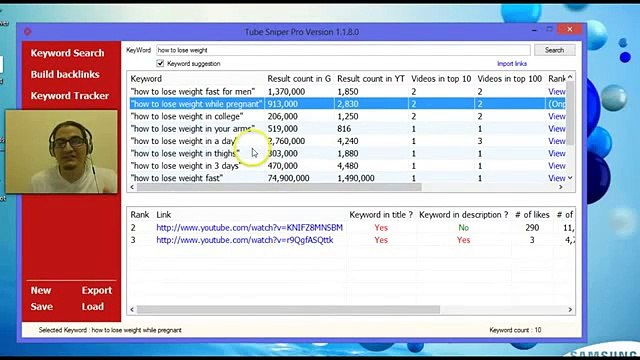Screen dimensions: 640x360
Task: Click the New project option
Action: [x=41, y=290]
